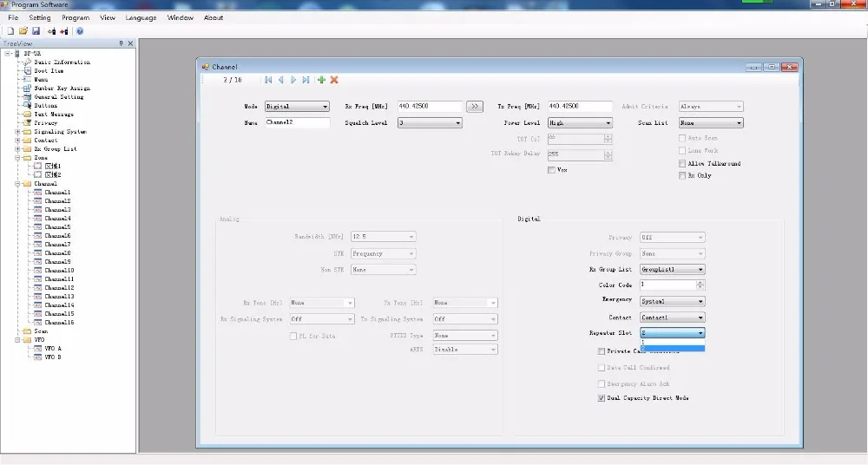The height and width of the screenshot is (465, 868).
Task: Select Privacy node in tree
Action: pos(45,123)
